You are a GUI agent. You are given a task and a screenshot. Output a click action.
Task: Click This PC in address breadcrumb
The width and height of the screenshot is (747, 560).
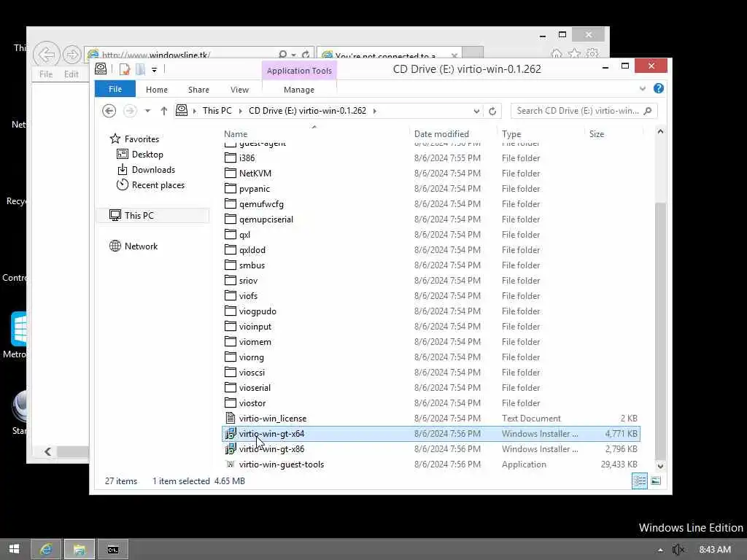(217, 111)
